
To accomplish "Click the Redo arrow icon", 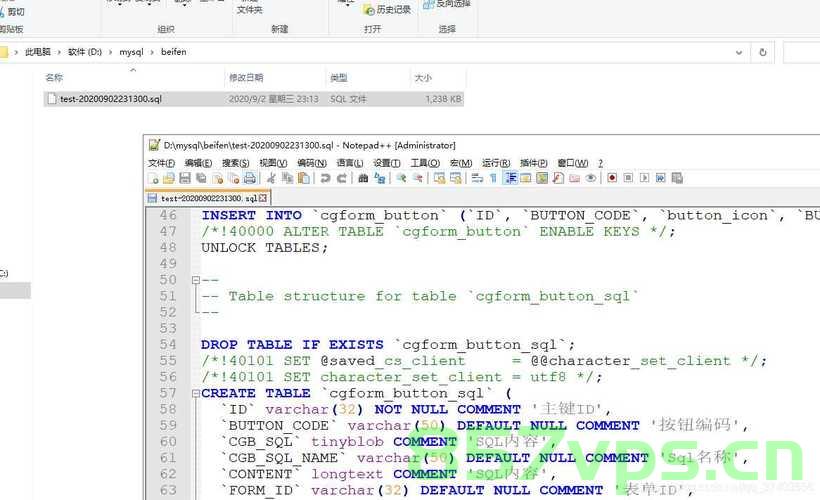I will (342, 178).
